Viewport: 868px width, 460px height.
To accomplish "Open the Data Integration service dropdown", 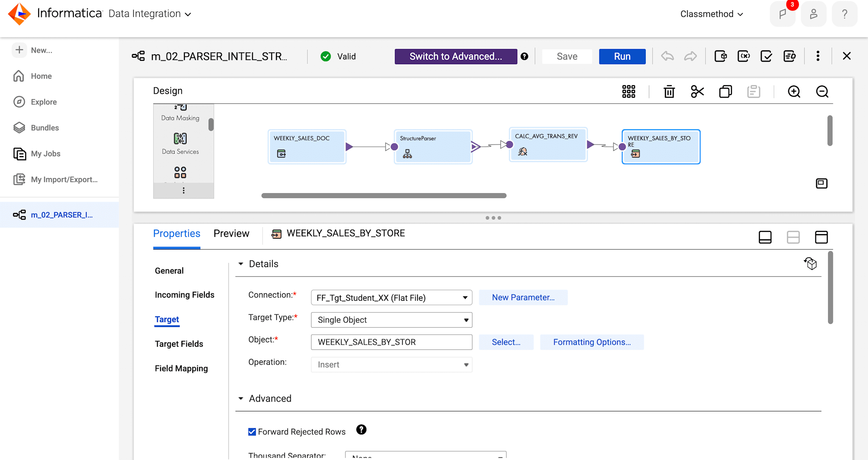I will (150, 14).
